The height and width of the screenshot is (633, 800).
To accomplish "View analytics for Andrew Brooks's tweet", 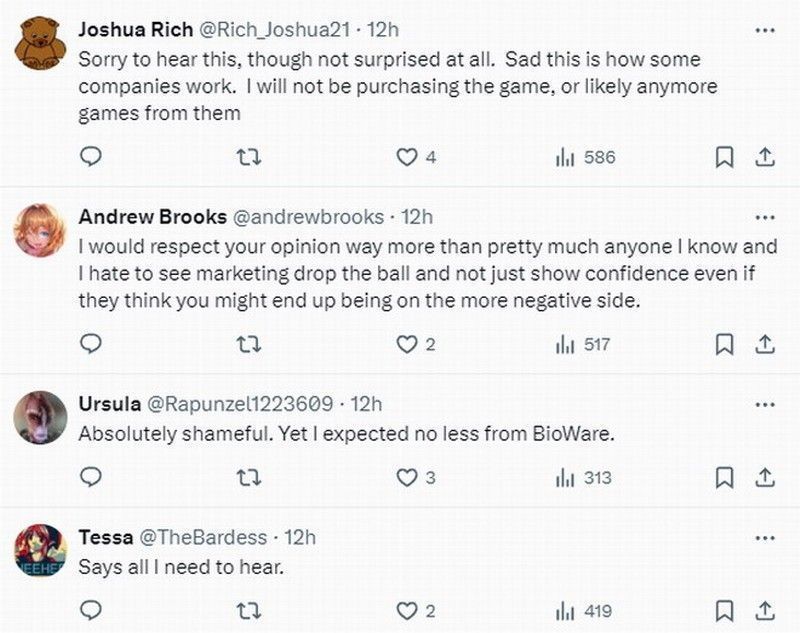I will pyautogui.click(x=583, y=344).
